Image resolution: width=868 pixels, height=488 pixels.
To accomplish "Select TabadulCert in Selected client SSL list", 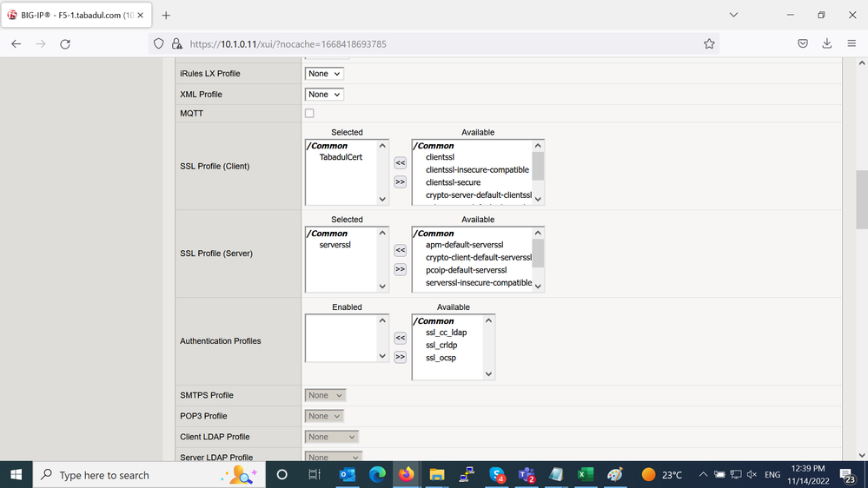I will [x=341, y=157].
